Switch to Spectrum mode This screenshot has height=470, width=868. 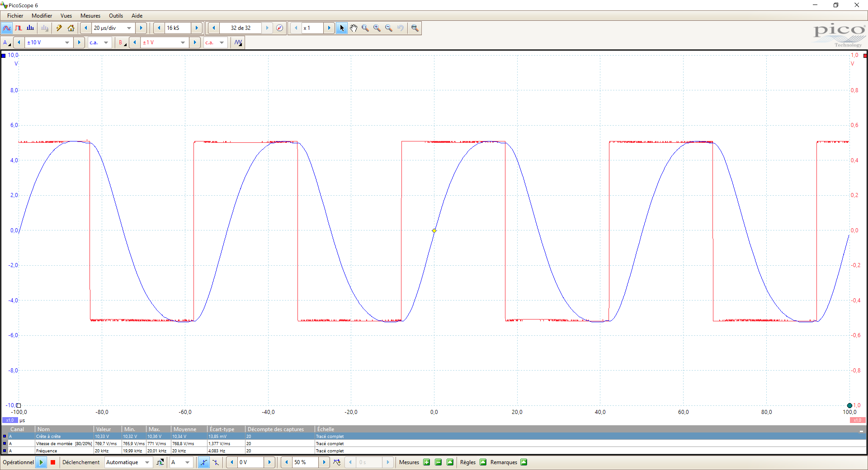coord(30,28)
